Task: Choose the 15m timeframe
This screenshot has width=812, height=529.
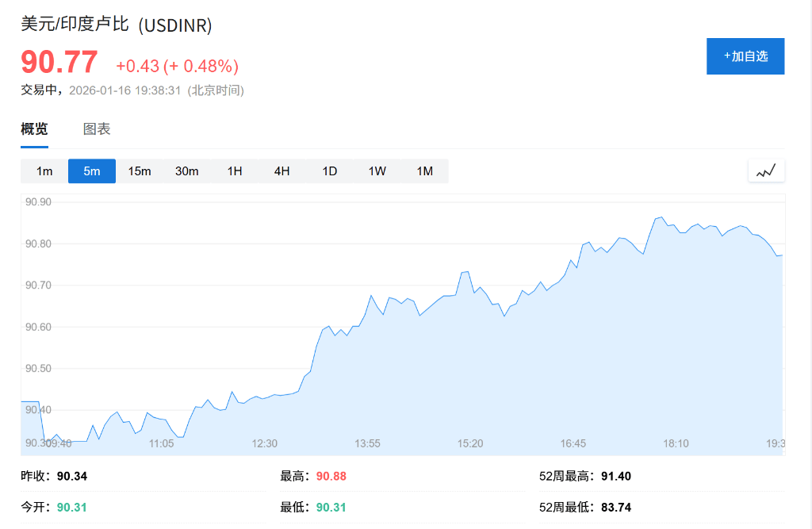Action: [x=140, y=171]
